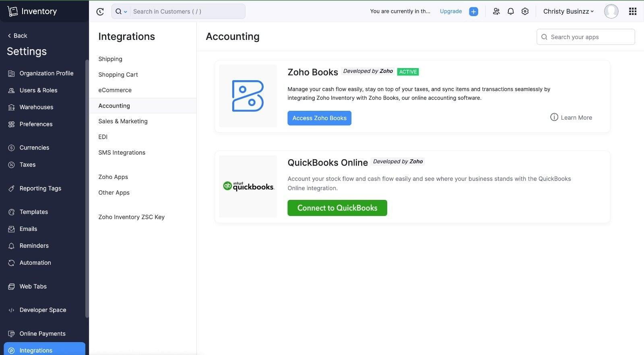Image resolution: width=644 pixels, height=355 pixels.
Task: Click the Reminders bell icon in sidebar
Action: click(x=11, y=246)
